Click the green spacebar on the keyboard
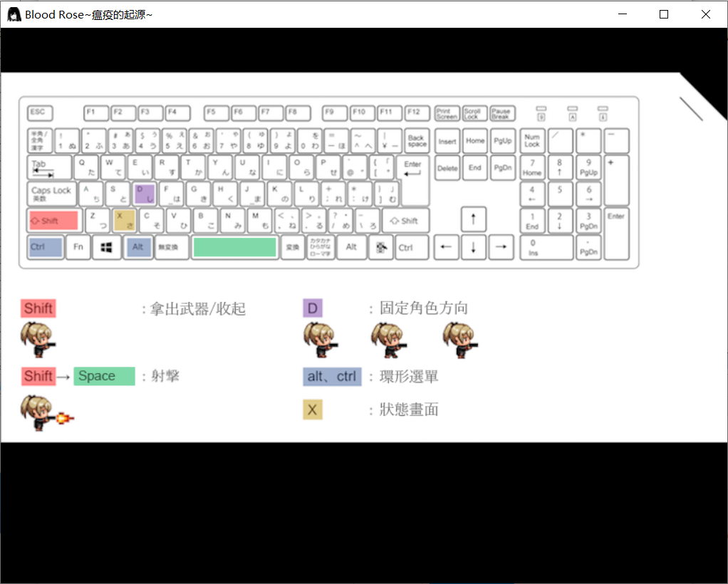Screen dimensions: 728x584 [x=235, y=247]
